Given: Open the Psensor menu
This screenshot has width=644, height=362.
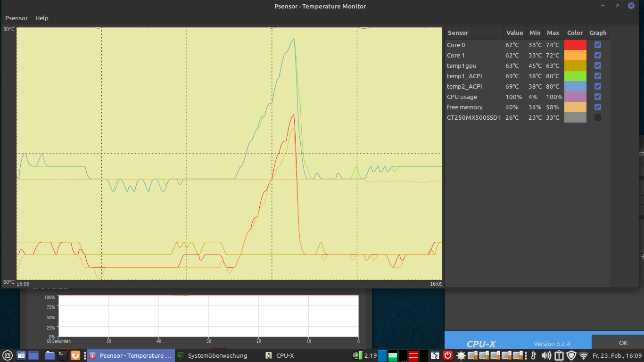Looking at the screenshot, I should [x=17, y=18].
